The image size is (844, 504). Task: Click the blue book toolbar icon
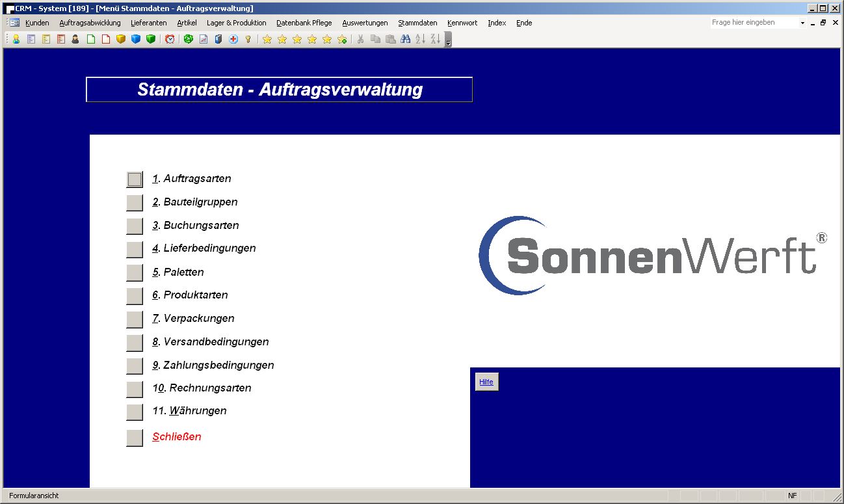point(218,39)
